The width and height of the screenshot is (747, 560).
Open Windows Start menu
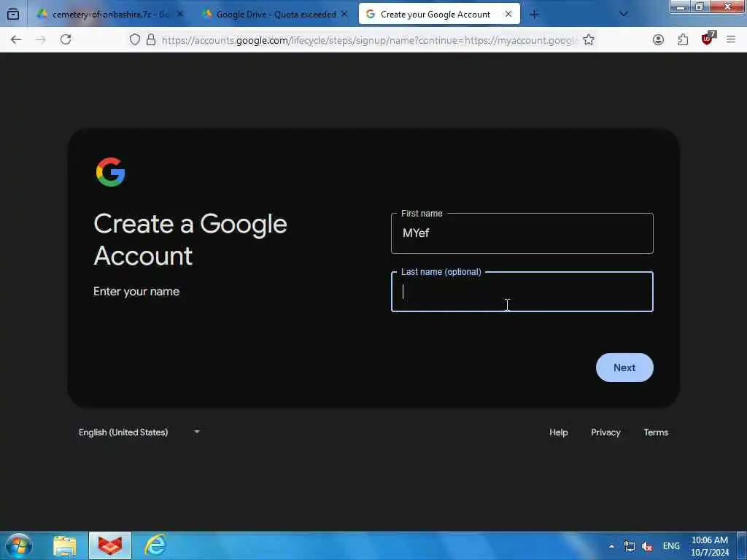(19, 545)
